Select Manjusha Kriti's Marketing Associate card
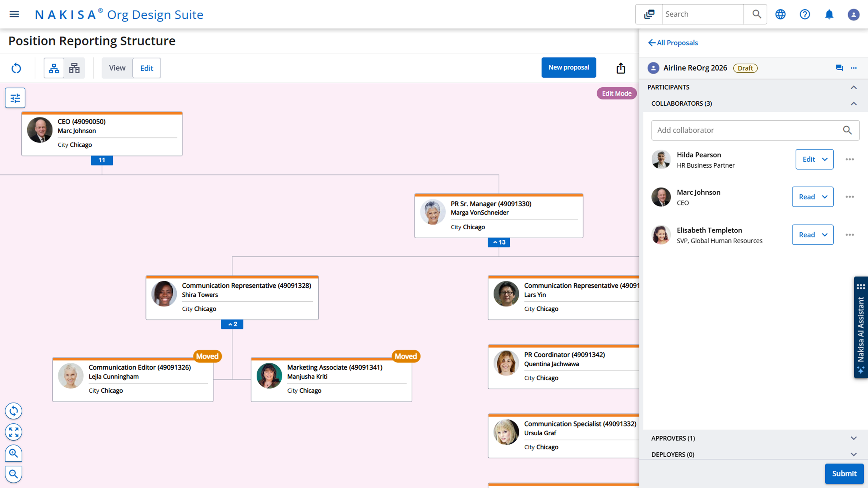The height and width of the screenshot is (488, 868). [x=331, y=380]
